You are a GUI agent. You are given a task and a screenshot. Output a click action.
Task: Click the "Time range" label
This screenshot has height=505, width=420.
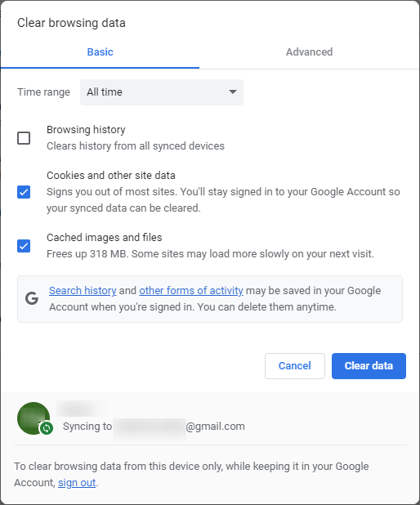pyautogui.click(x=43, y=92)
